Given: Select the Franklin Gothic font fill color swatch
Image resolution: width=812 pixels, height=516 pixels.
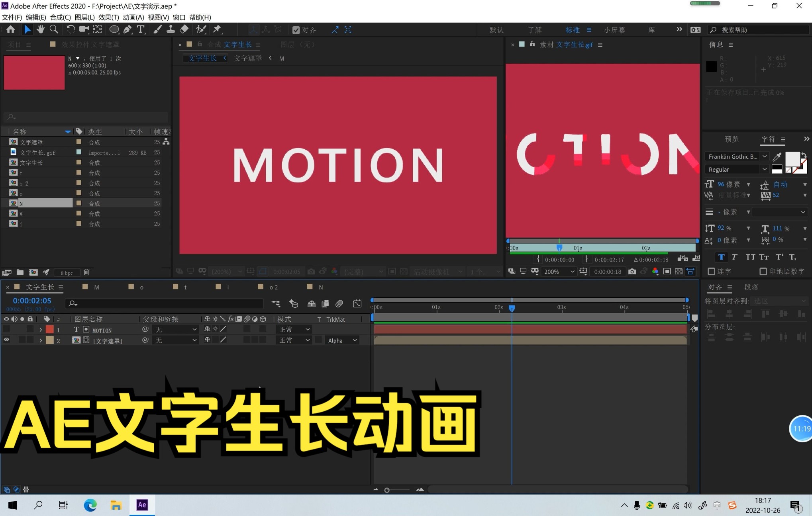Looking at the screenshot, I should [792, 159].
